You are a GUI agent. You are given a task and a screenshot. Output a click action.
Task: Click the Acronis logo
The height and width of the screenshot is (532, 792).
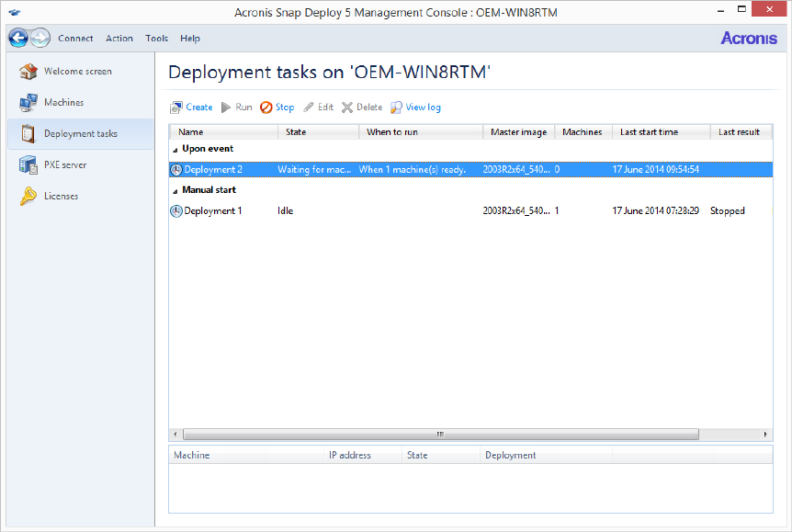(749, 38)
